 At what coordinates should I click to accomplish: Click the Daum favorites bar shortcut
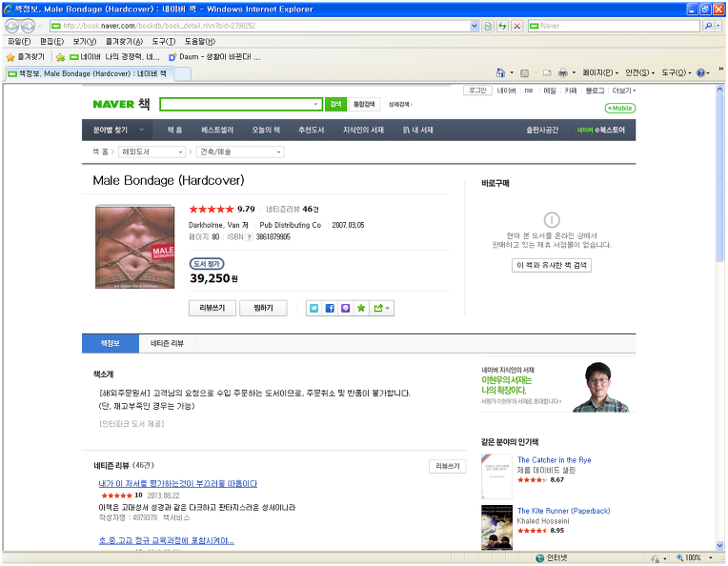point(214,57)
